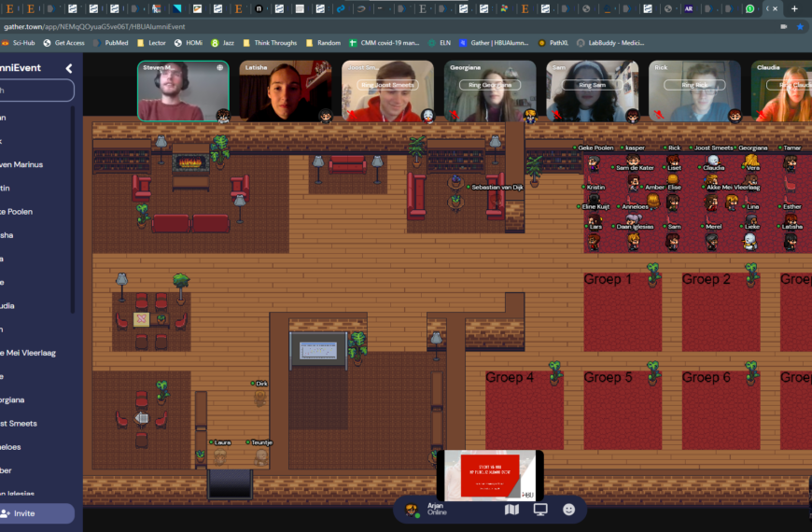Click the Sci-Hub bookmark icon

(x=6, y=43)
